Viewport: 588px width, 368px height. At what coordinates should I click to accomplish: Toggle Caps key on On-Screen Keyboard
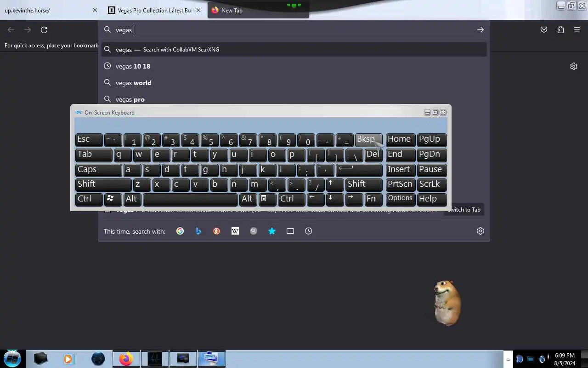click(x=98, y=170)
